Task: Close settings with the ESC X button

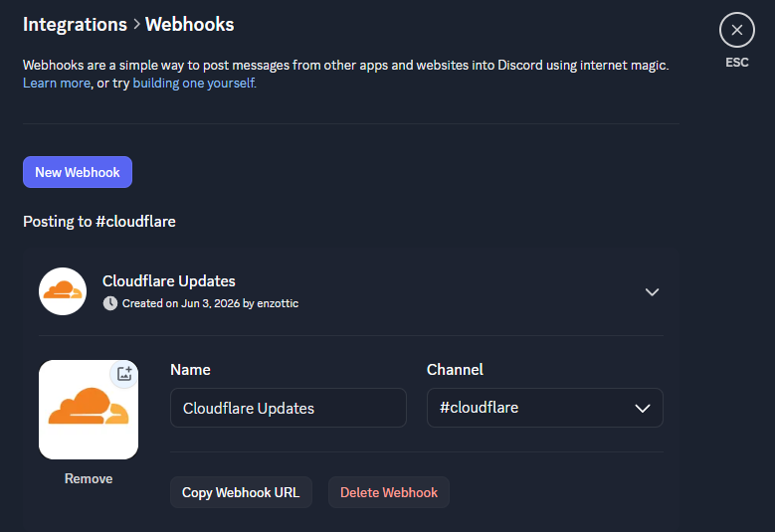Action: (x=736, y=30)
